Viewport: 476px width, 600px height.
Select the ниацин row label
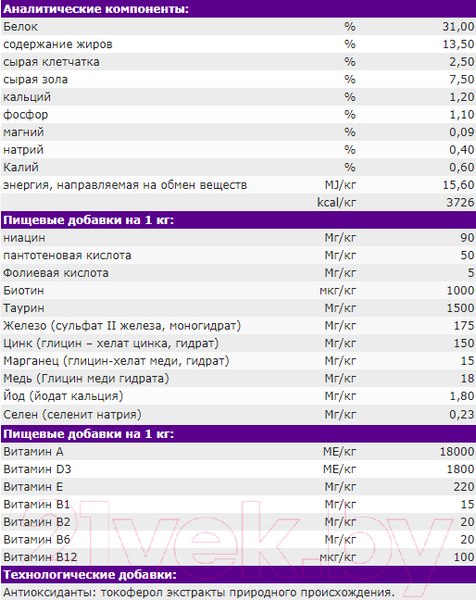(24, 238)
